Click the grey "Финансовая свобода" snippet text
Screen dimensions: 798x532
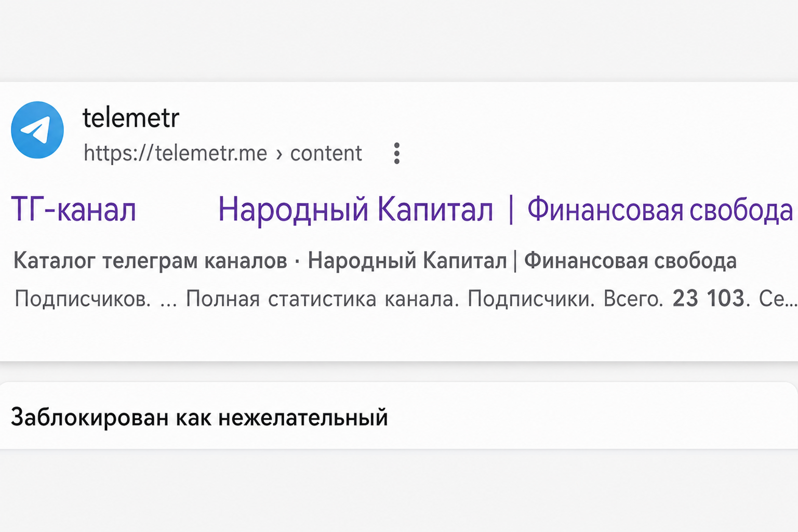(x=630, y=261)
